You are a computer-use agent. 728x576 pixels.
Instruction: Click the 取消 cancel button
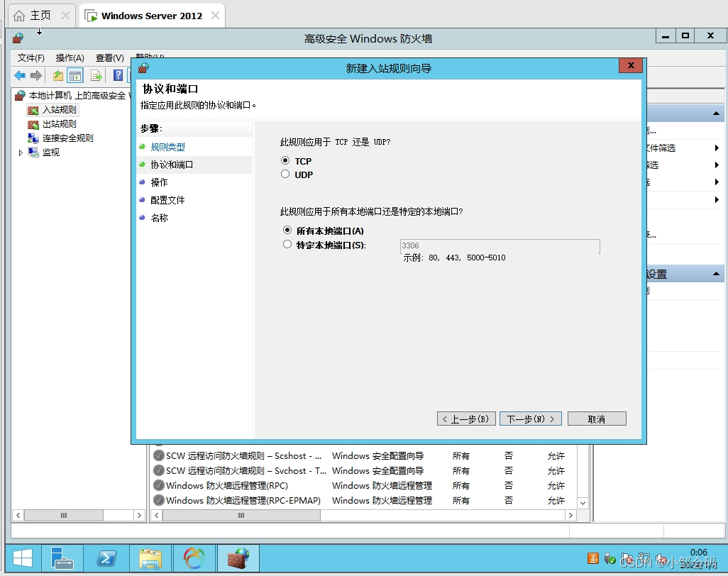pyautogui.click(x=597, y=419)
